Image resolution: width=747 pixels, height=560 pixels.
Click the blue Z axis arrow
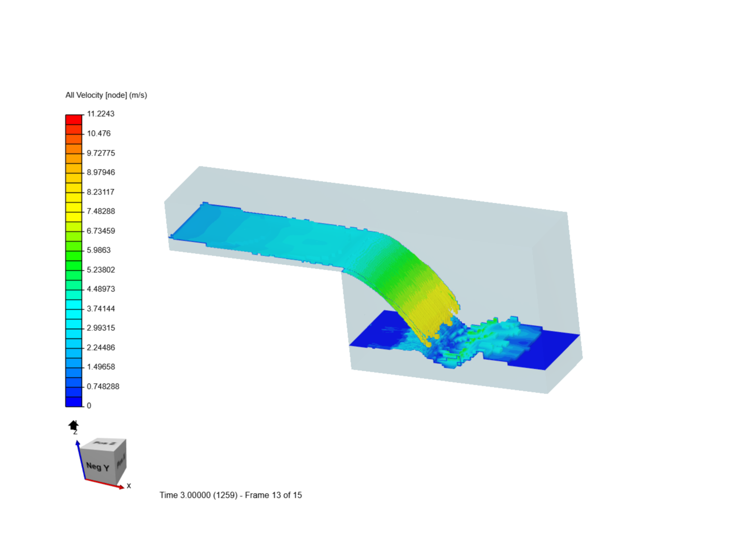click(80, 459)
